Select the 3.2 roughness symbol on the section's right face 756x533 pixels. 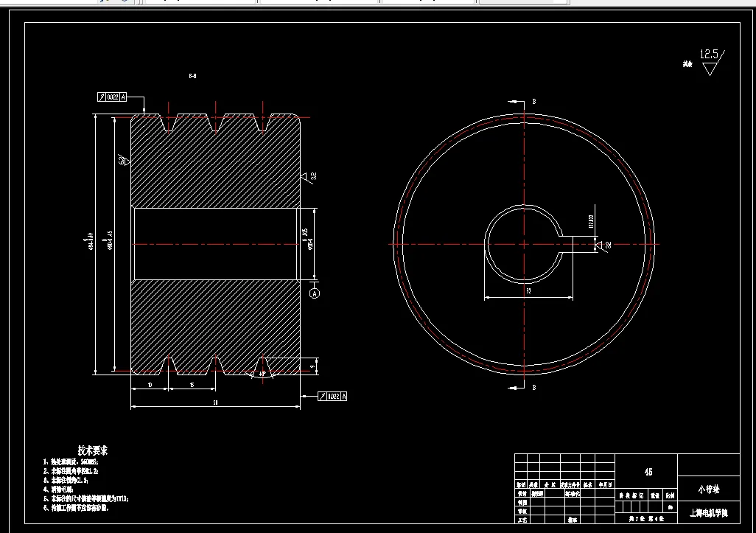pos(309,178)
